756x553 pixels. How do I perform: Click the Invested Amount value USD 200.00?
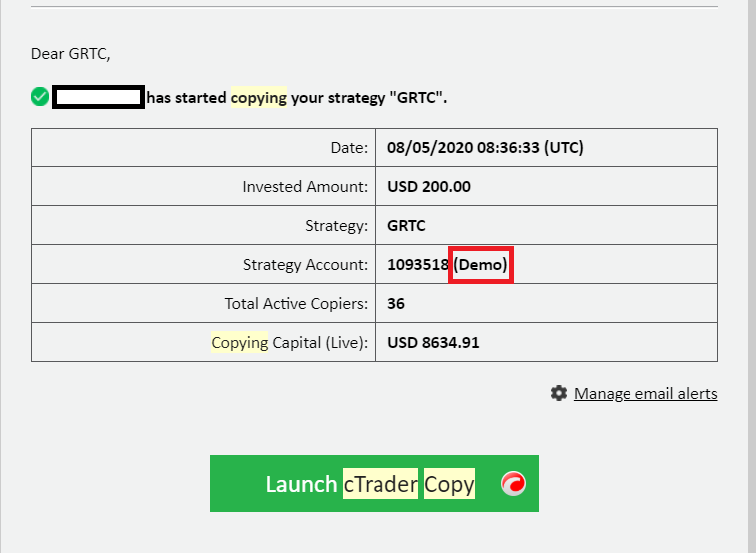(429, 186)
